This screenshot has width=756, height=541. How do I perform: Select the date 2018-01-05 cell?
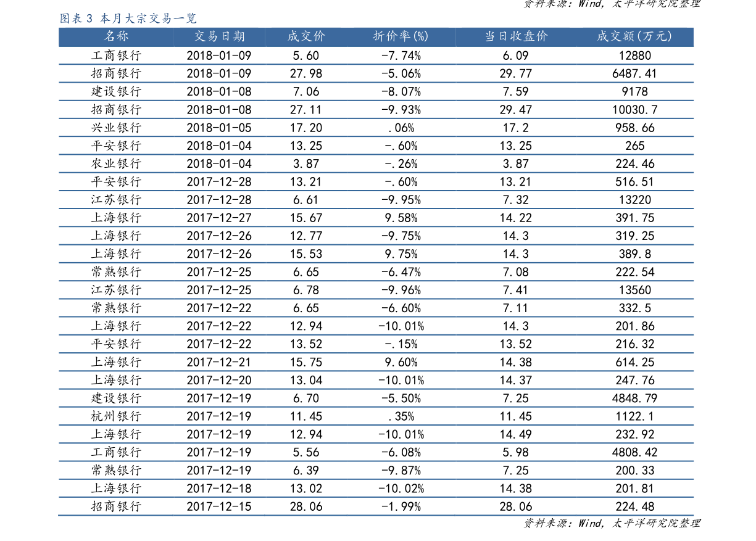(x=219, y=128)
